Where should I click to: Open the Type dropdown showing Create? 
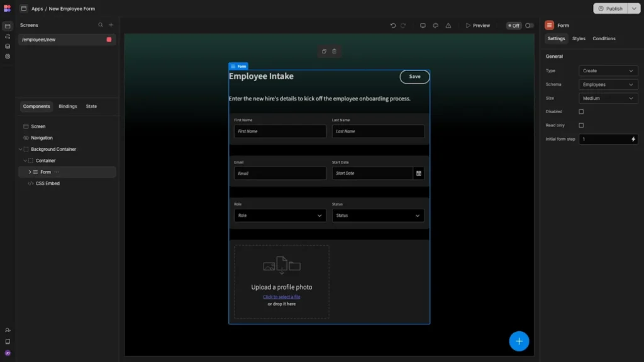608,70
